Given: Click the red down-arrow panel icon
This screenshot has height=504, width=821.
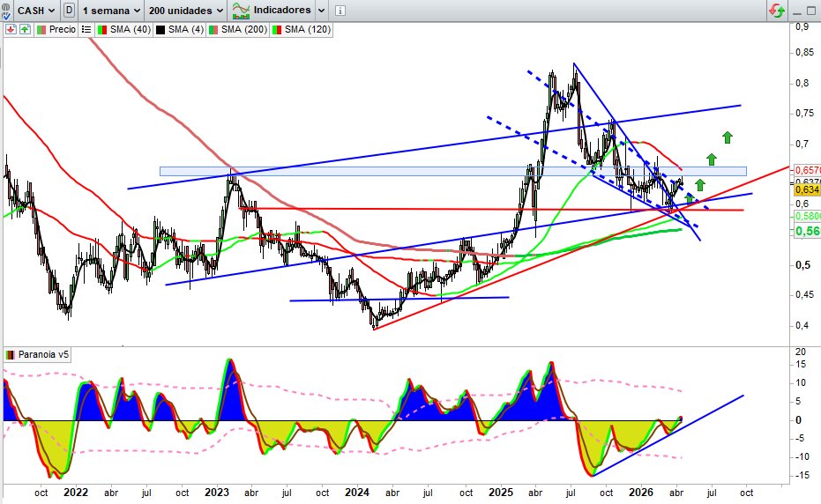Looking at the screenshot, I should [11, 29].
